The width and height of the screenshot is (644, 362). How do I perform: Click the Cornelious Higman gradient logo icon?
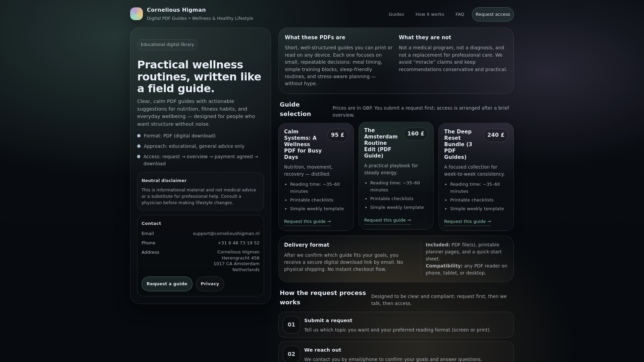(137, 14)
